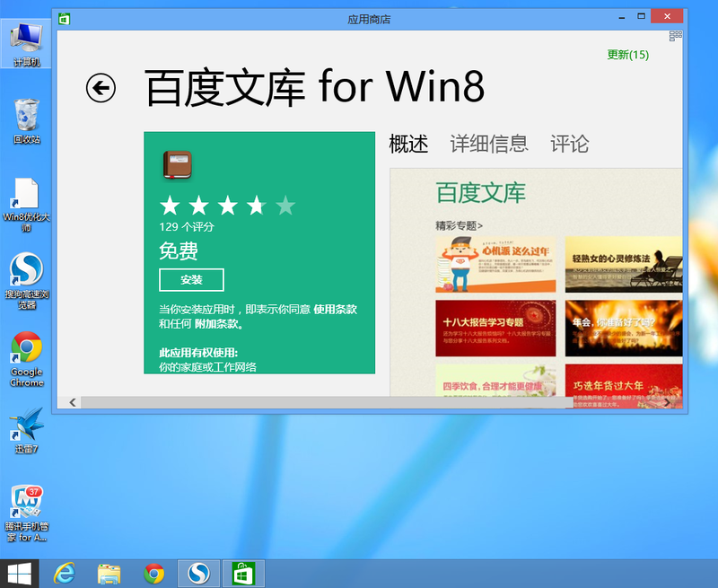
Task: Open Chrome from taskbar
Action: point(153,574)
